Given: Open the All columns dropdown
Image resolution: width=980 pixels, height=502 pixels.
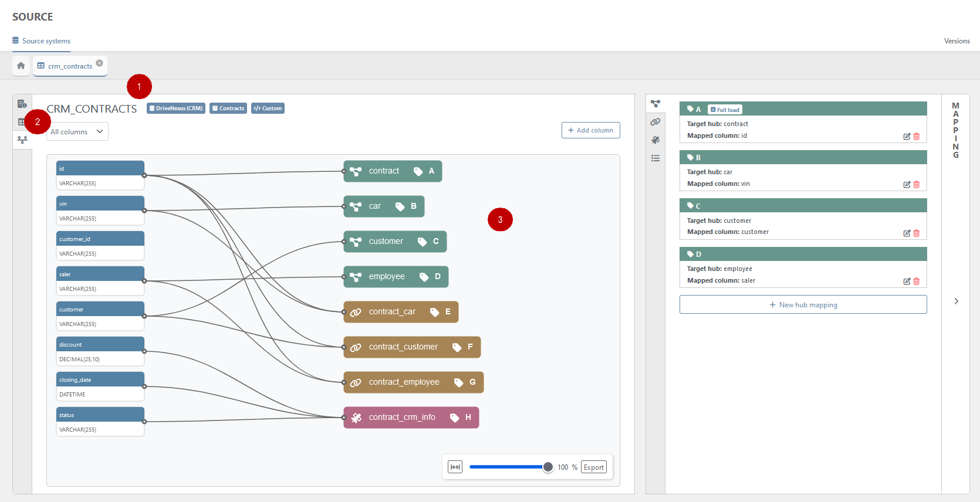Looking at the screenshot, I should pos(77,132).
